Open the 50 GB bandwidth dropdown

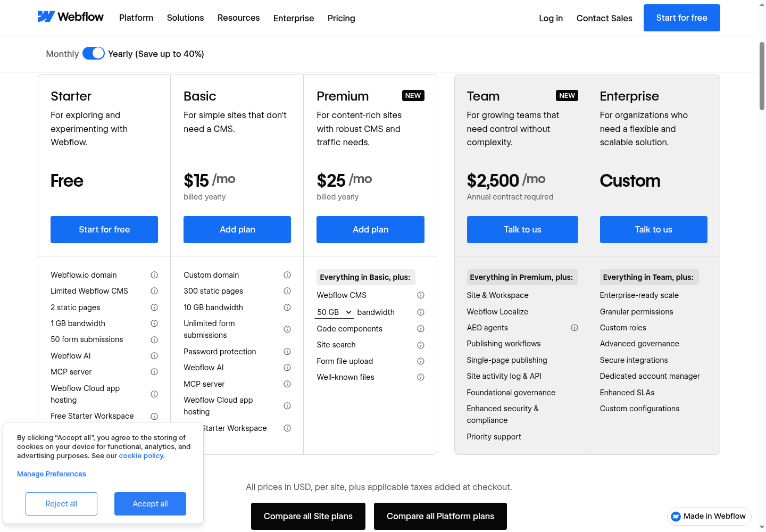(335, 312)
